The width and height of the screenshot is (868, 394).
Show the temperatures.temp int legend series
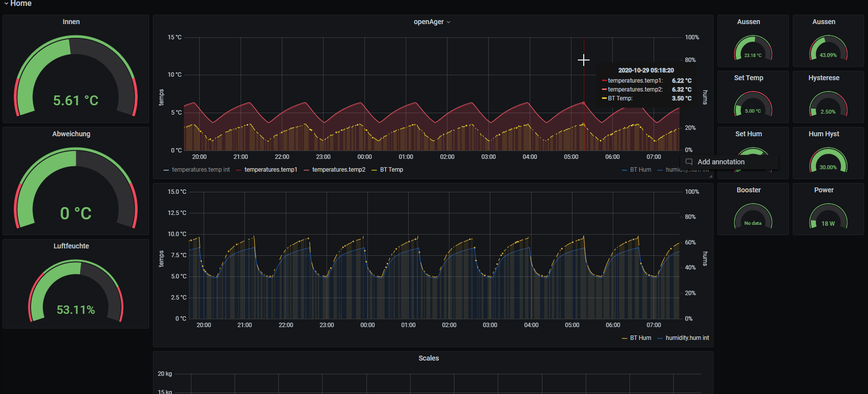(x=201, y=170)
